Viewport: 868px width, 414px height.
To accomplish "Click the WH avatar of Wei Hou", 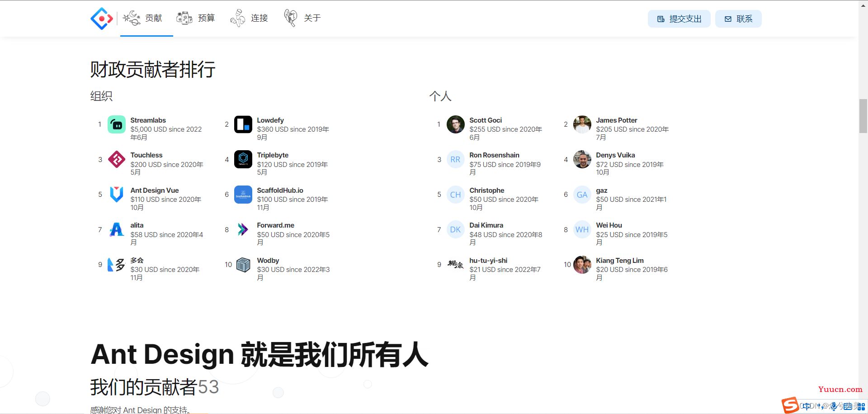I will pos(582,229).
